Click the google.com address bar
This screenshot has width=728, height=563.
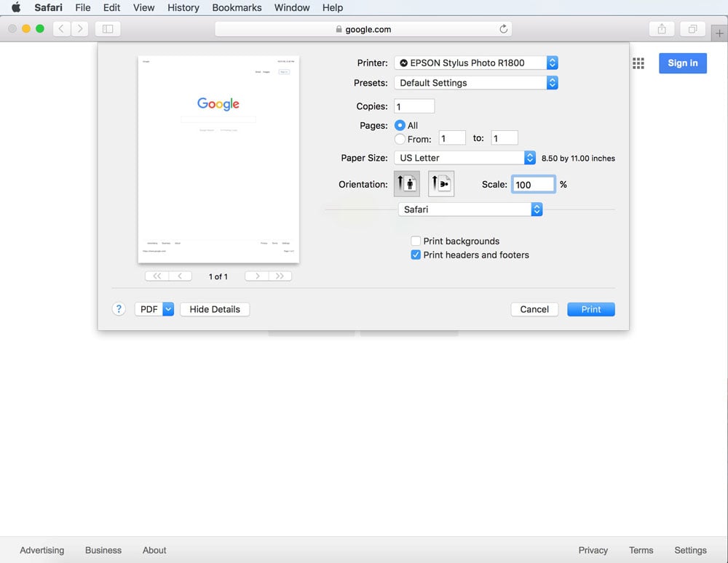pyautogui.click(x=363, y=29)
